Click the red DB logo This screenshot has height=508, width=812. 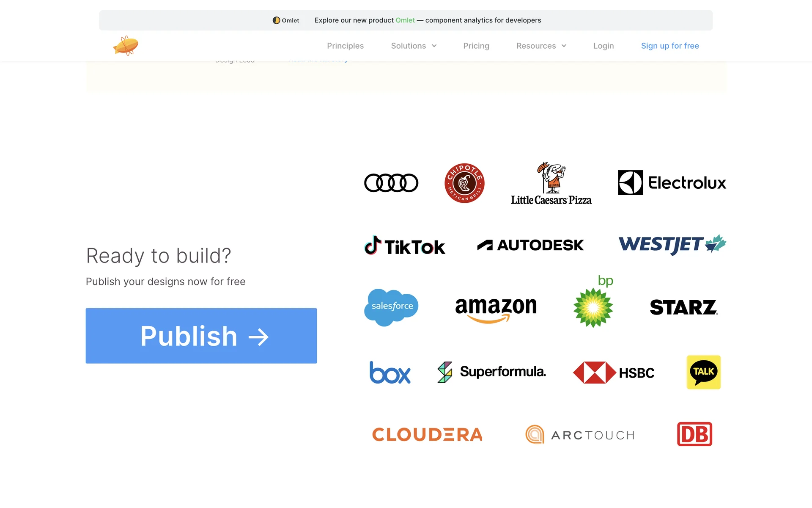pos(694,434)
